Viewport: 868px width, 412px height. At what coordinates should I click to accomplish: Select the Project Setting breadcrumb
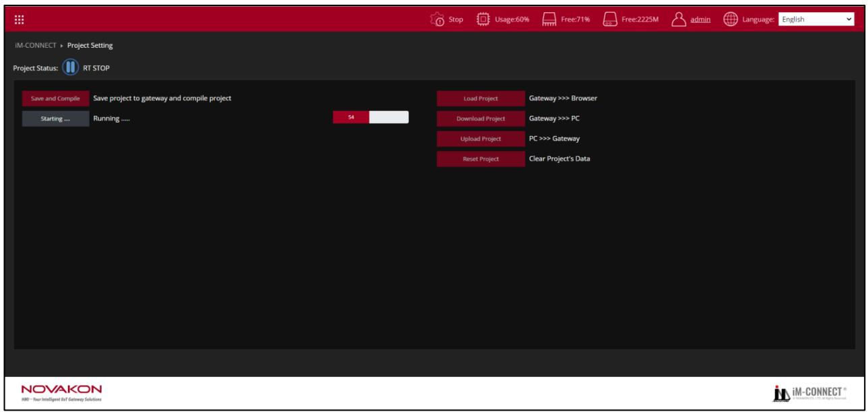(x=90, y=46)
